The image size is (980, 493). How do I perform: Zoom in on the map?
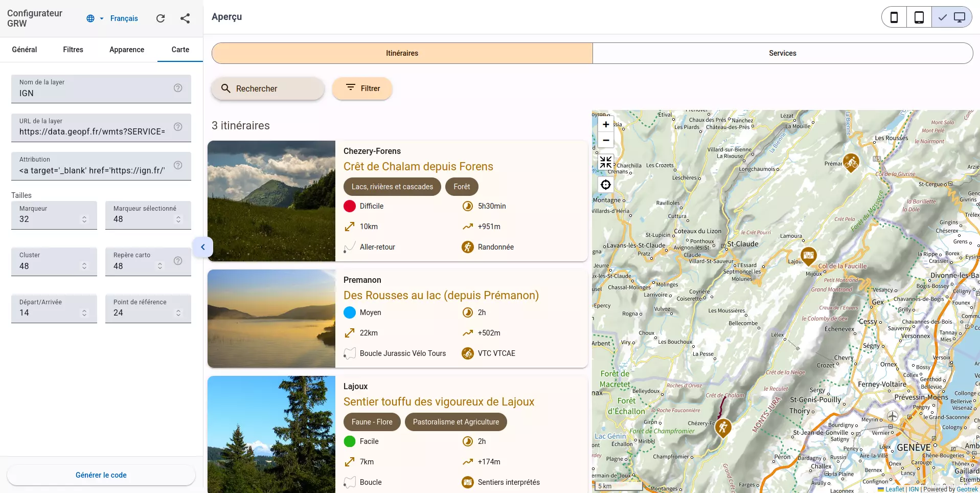[605, 124]
